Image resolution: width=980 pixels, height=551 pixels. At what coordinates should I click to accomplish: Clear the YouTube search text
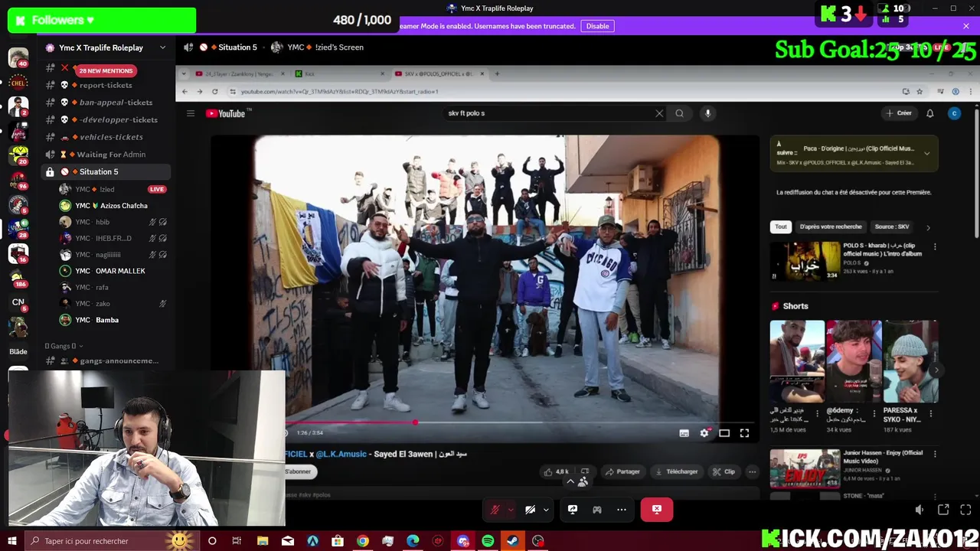pyautogui.click(x=659, y=113)
